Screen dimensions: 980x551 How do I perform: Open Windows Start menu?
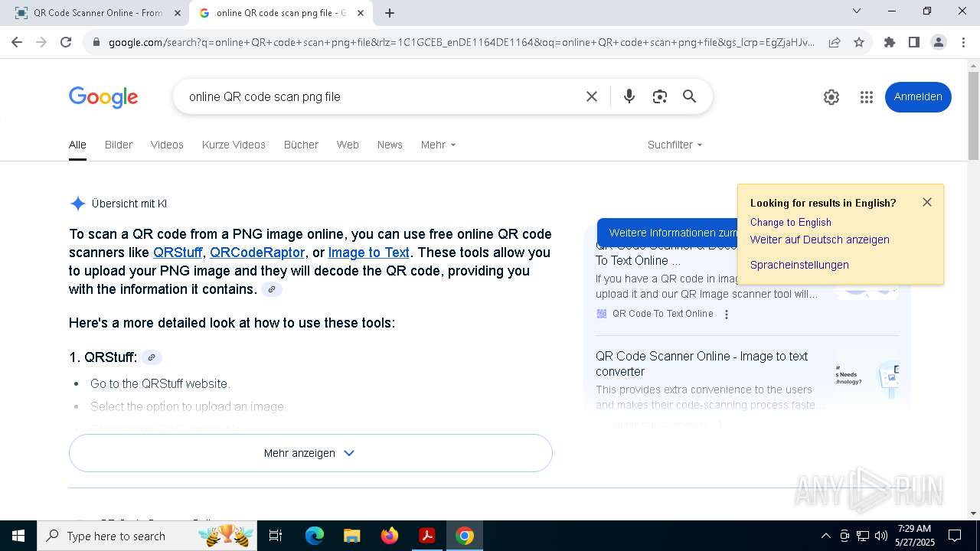coord(18,536)
